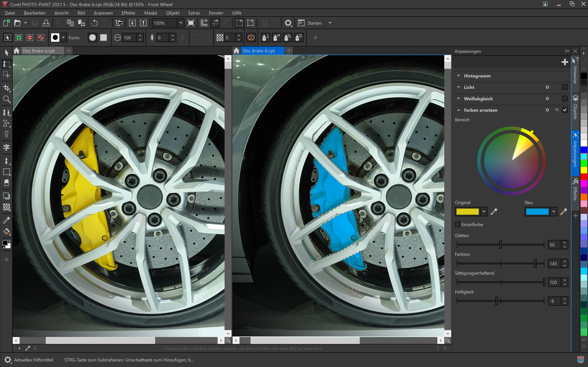Add a new adjustment with the plus button
Viewport: 588px width, 367px height.
click(x=565, y=62)
